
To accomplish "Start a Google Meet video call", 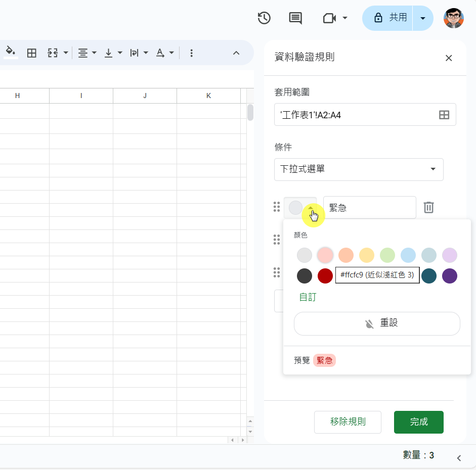I will pyautogui.click(x=330, y=18).
